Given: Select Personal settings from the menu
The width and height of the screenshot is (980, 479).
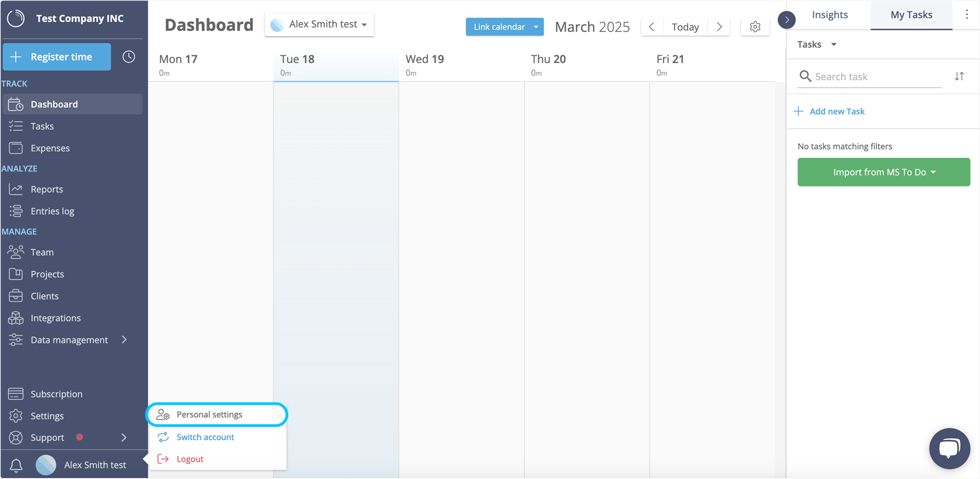Looking at the screenshot, I should point(209,414).
